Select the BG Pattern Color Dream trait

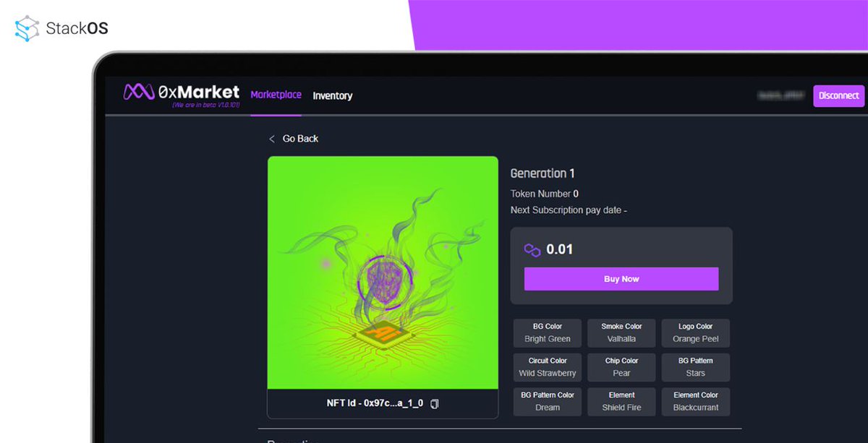pyautogui.click(x=548, y=401)
